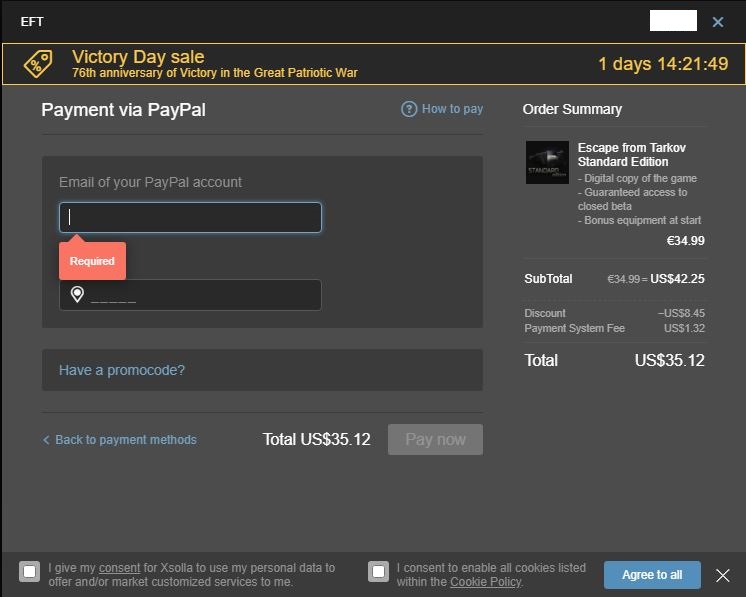Click the Pay now button
The width and height of the screenshot is (746, 597).
point(435,439)
